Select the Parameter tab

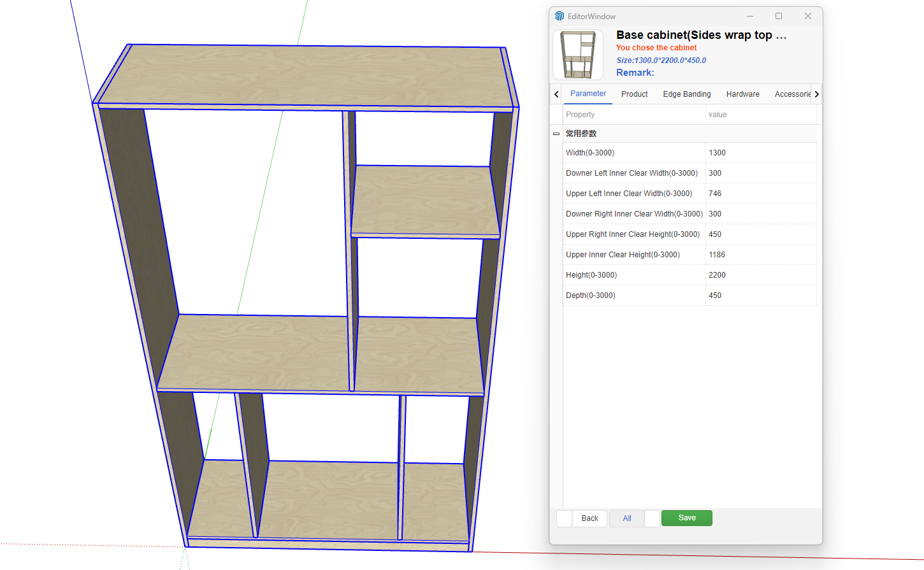click(x=588, y=94)
